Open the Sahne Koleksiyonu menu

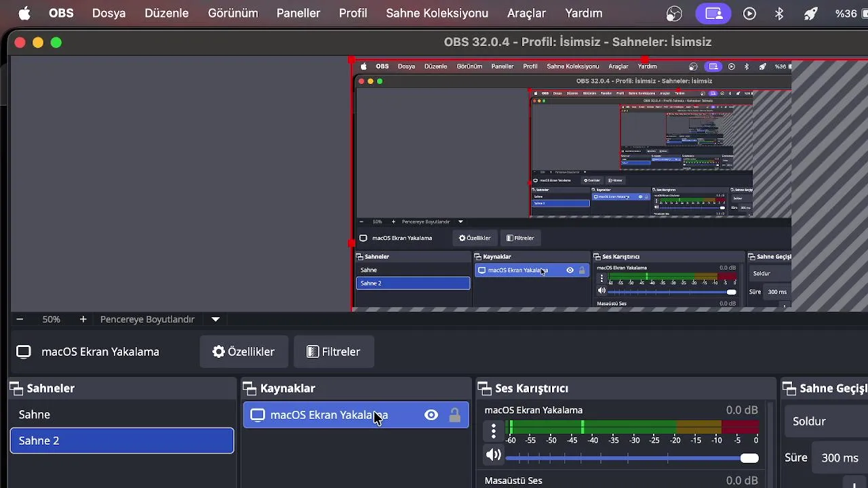(437, 13)
